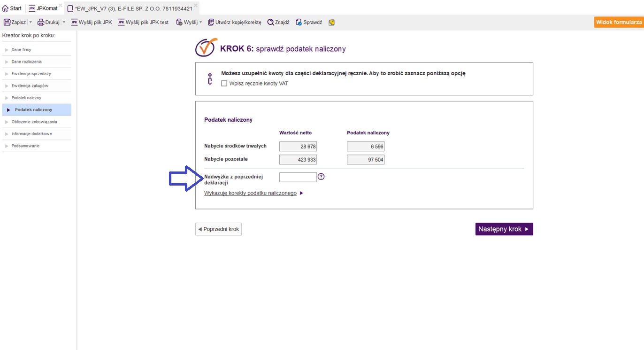Screen dimensions: 644x350
Task: Click question mark help icon near Nadwyżka field
Action: point(321,177)
